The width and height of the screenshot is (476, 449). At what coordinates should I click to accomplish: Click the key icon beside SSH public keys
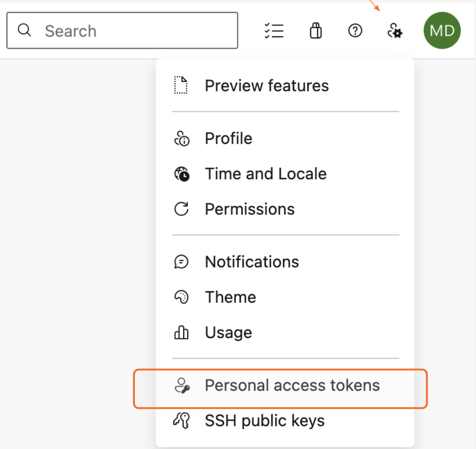[181, 421]
